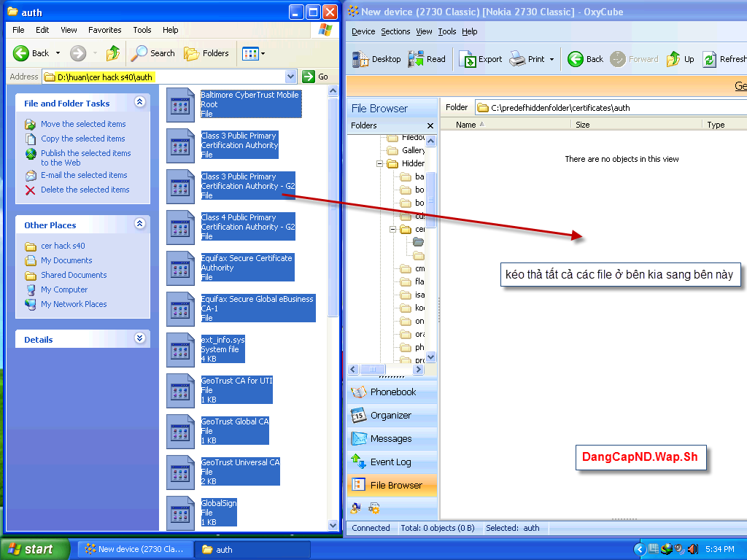747x560 pixels.
Task: Collapse Other Places panel
Action: (139, 224)
